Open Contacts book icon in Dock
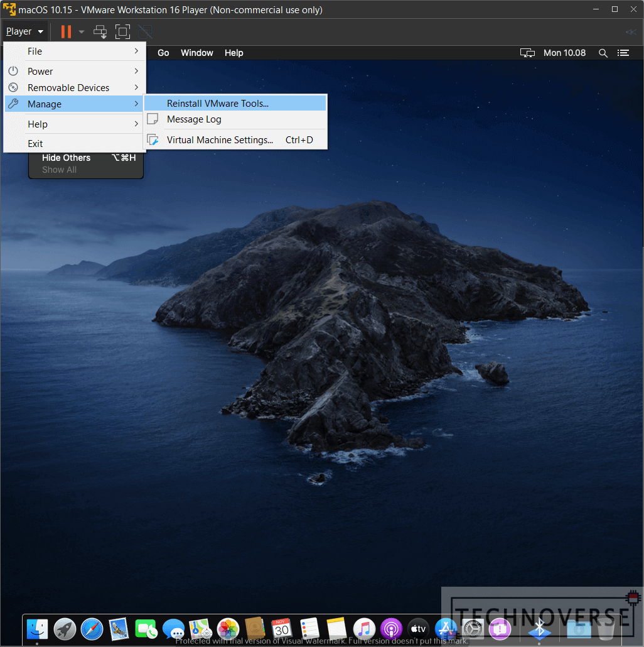The image size is (644, 647). (255, 629)
